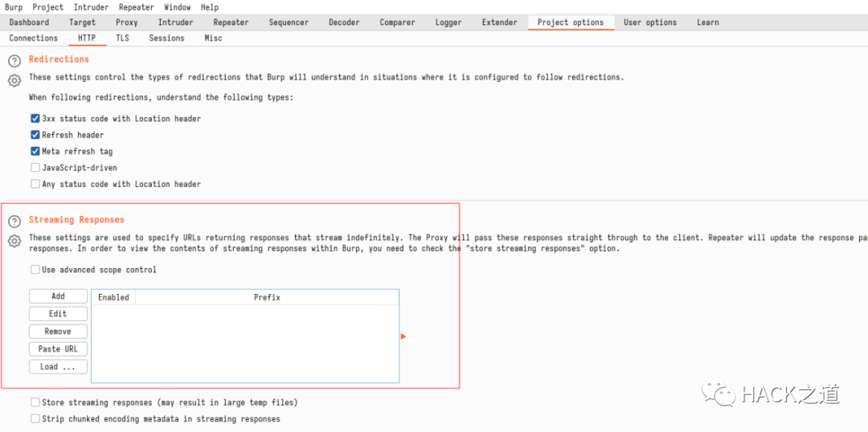
Task: Open the Window menu
Action: (178, 7)
